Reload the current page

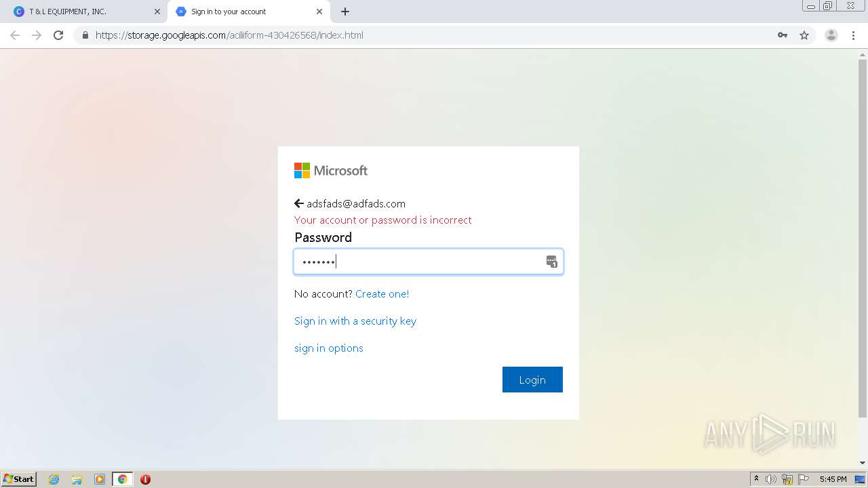pos(58,35)
